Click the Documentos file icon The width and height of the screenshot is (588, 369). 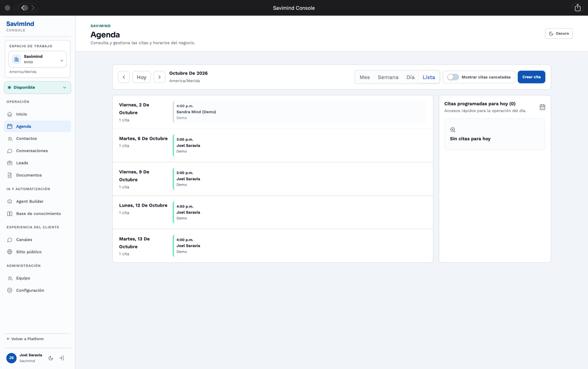10,175
